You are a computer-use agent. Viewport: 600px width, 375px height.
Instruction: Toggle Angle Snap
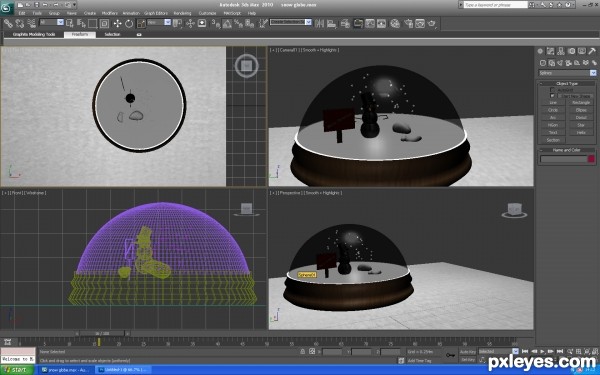pos(227,24)
